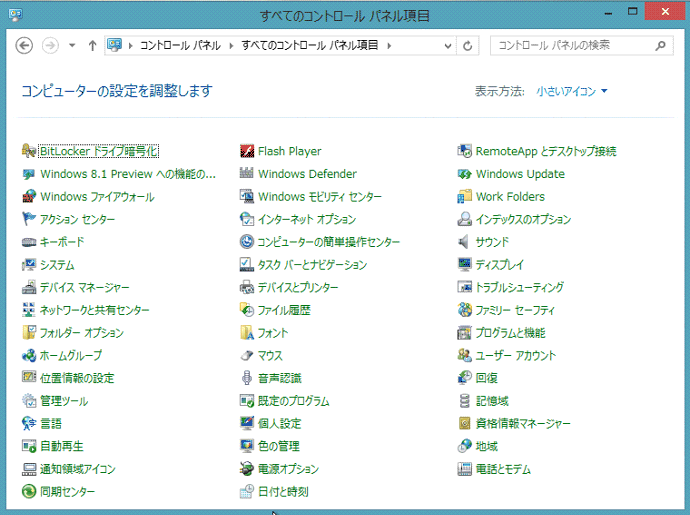Open Windows モビリティ センター link
The height and width of the screenshot is (515, 690).
click(320, 196)
